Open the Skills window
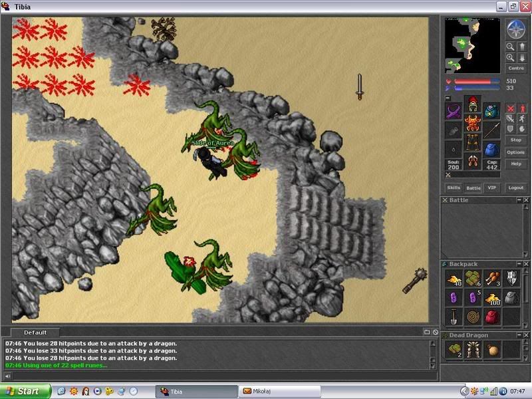The image size is (532, 399). [454, 188]
